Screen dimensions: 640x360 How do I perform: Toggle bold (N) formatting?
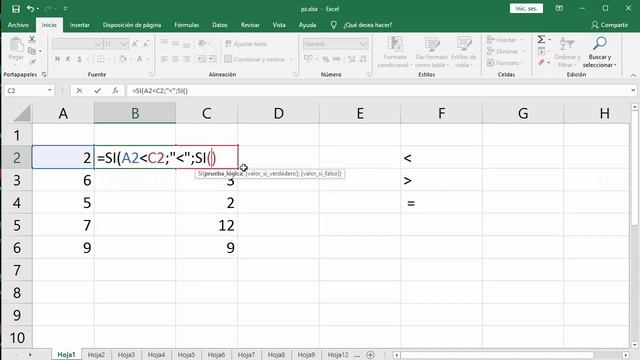(58, 59)
